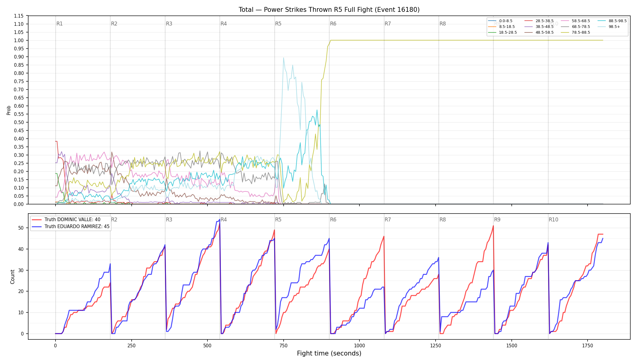Click the chart title mentioning Event 16180
Image resolution: width=637 pixels, height=364 pixels.
pos(329,10)
